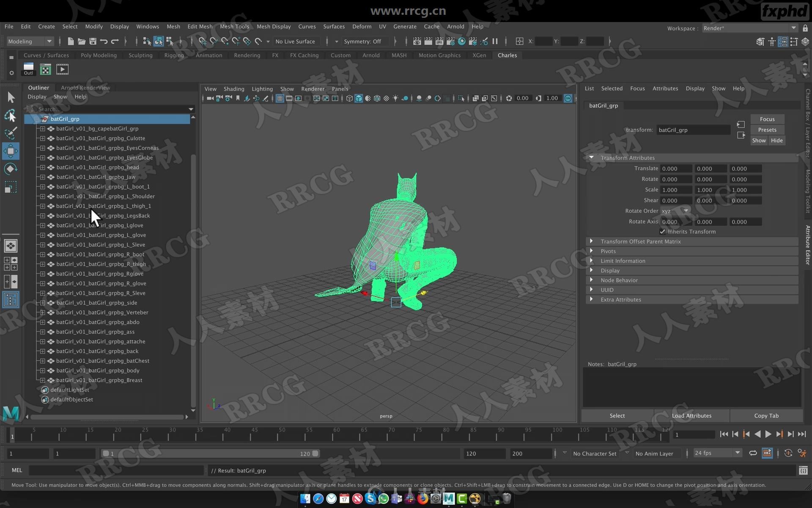Click the wireframe cube viewport icon
This screenshot has height=508, width=812.
pos(349,98)
